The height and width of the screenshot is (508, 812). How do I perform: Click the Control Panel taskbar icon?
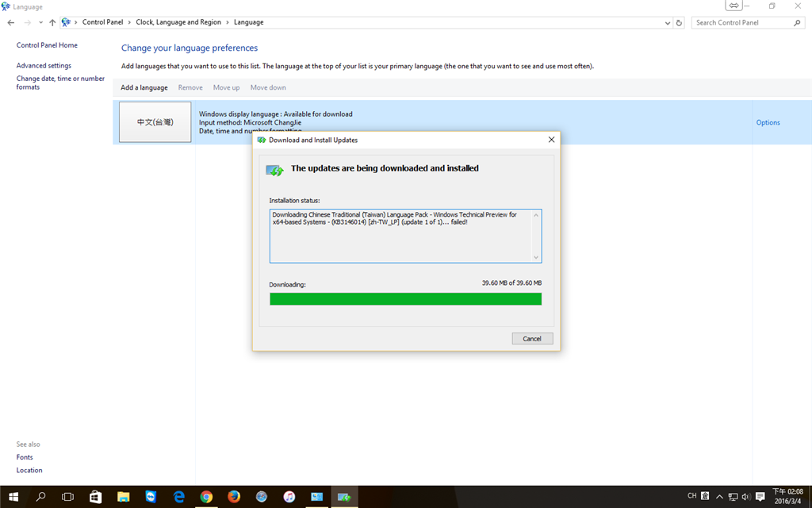coord(317,497)
